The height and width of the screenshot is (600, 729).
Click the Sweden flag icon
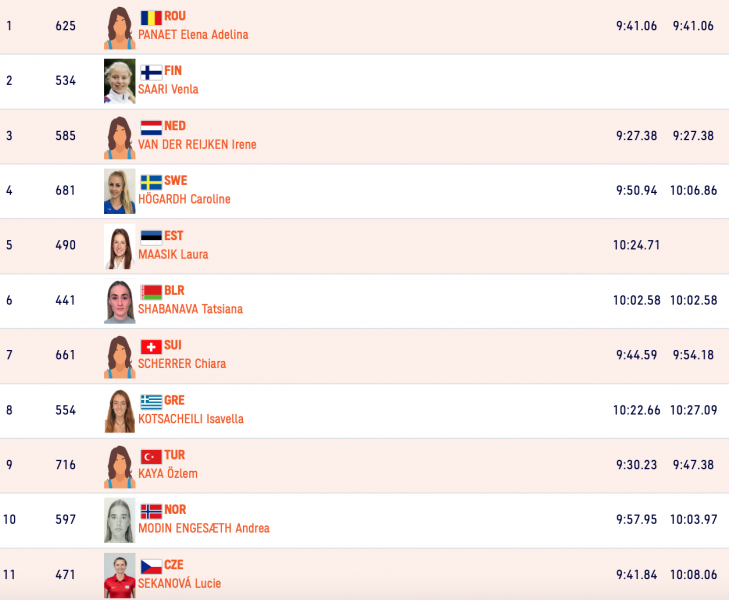click(151, 182)
